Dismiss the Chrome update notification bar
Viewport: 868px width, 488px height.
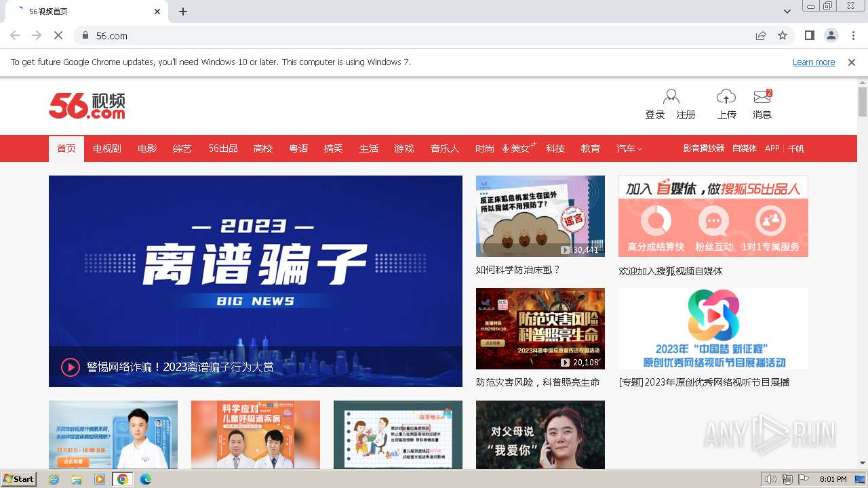point(852,62)
